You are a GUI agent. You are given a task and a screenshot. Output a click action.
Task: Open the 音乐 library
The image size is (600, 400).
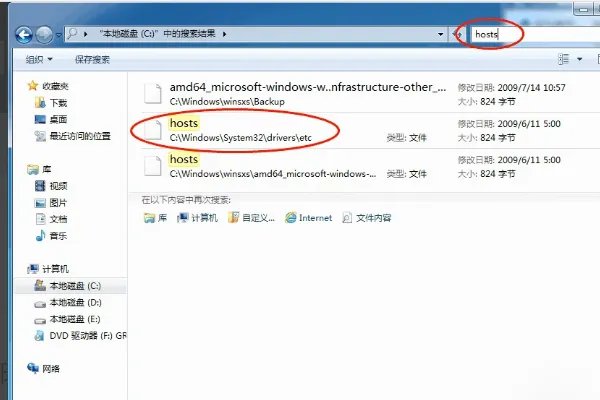[51, 236]
